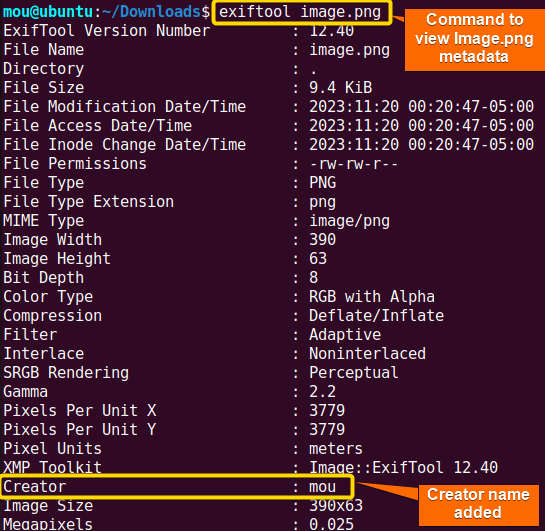
Task: Click the 'Bit Depth' label
Action: 43,278
